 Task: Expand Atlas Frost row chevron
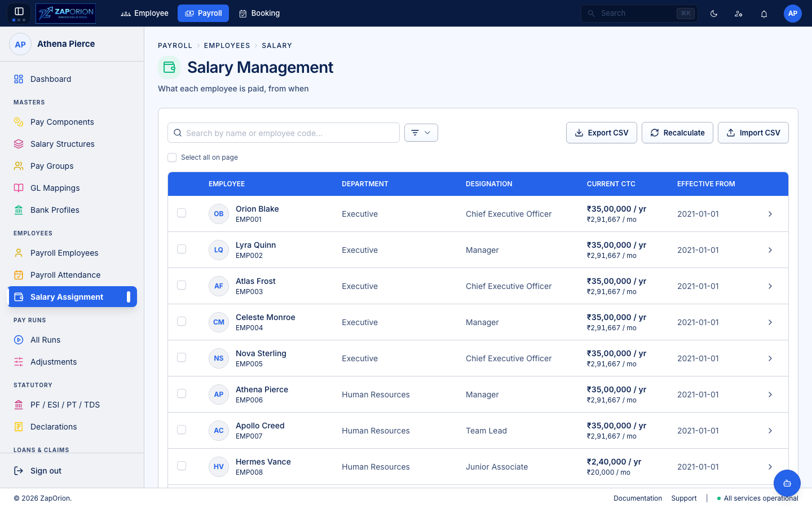pyautogui.click(x=770, y=286)
